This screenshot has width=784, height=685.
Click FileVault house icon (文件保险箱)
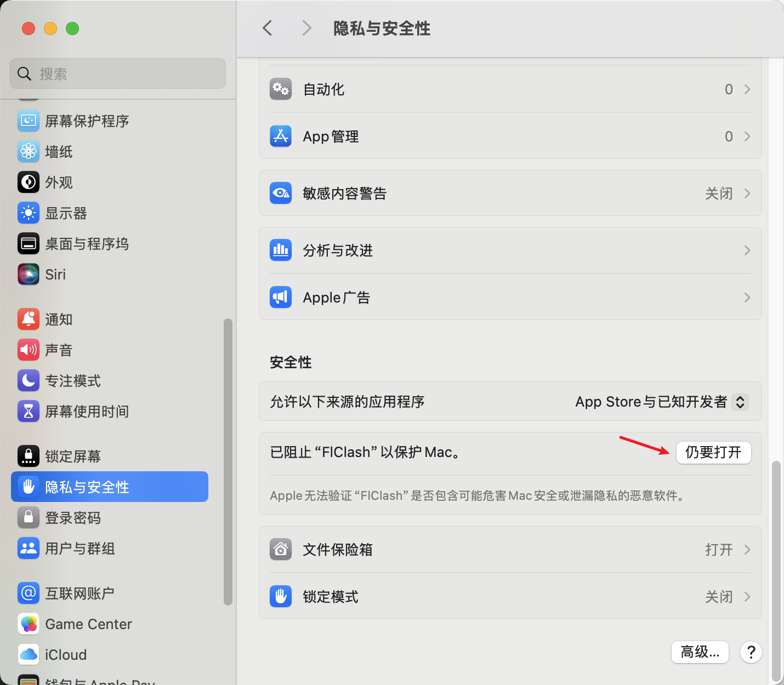[x=281, y=550]
